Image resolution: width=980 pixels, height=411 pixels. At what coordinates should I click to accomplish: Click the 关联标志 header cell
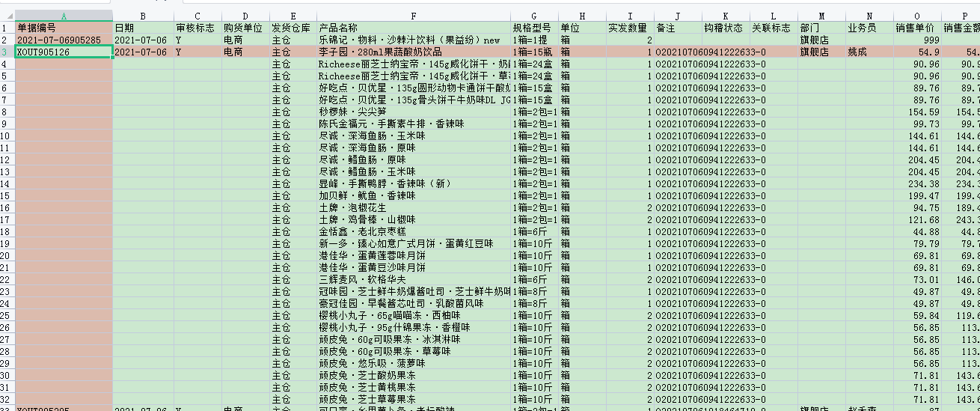774,28
